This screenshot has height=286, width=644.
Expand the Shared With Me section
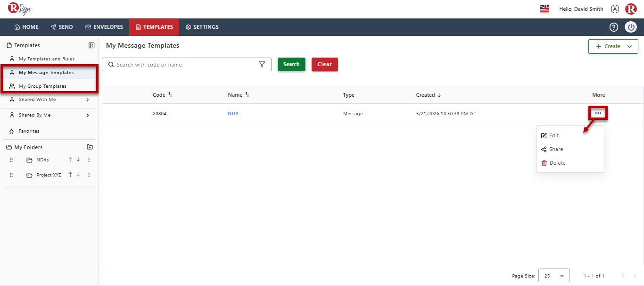coord(88,100)
